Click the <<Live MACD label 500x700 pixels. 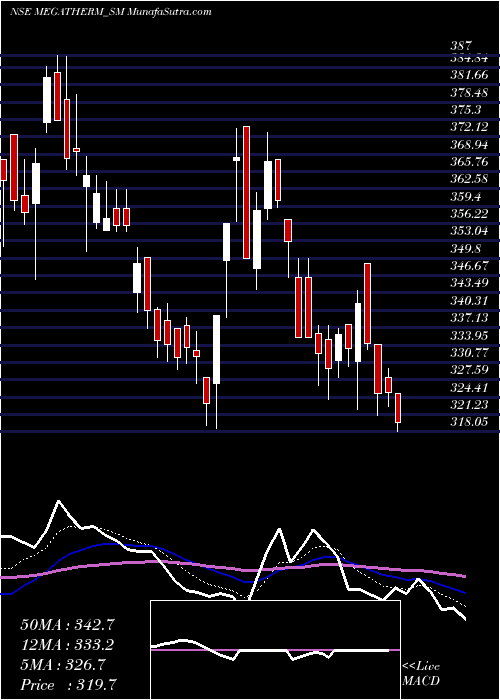coord(421,674)
